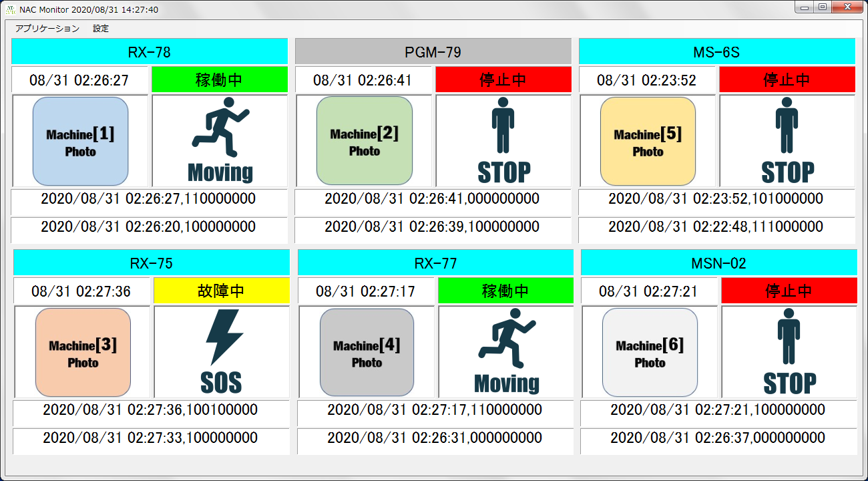The height and width of the screenshot is (481, 868).
Task: Click the running Moving icon for RX-78
Action: [x=220, y=141]
